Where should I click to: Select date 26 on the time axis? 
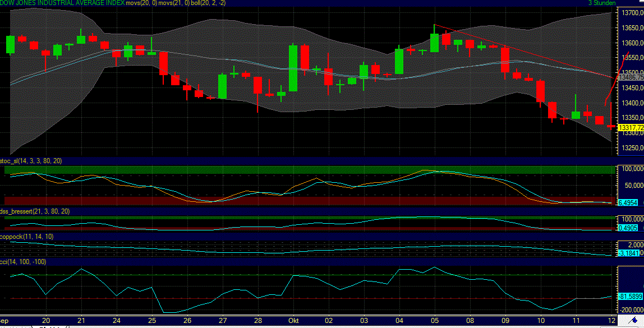pos(187,320)
